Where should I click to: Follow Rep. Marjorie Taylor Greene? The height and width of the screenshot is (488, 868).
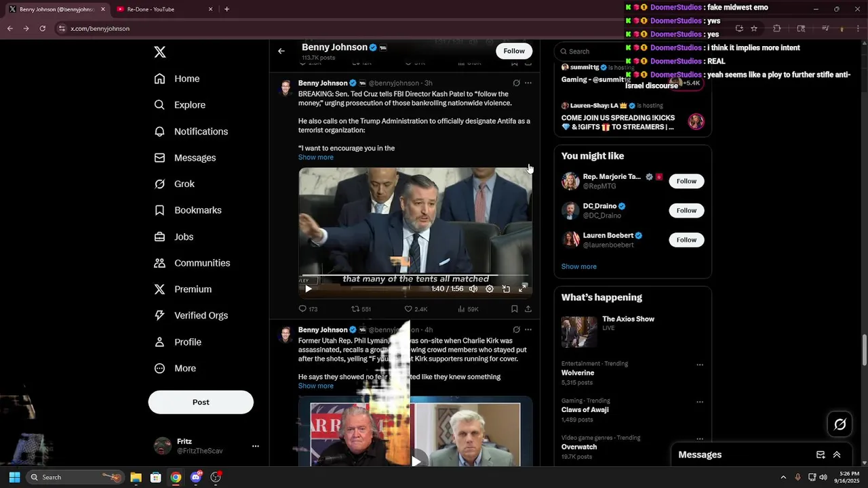(x=686, y=181)
